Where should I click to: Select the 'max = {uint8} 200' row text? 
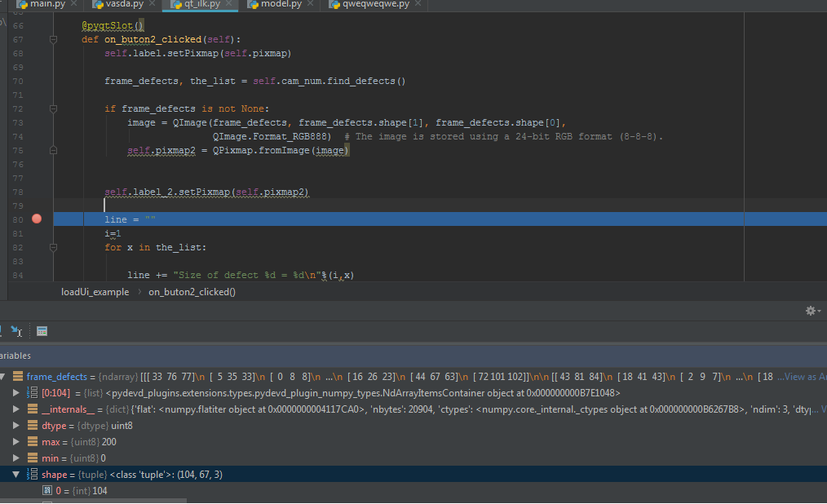pos(79,442)
